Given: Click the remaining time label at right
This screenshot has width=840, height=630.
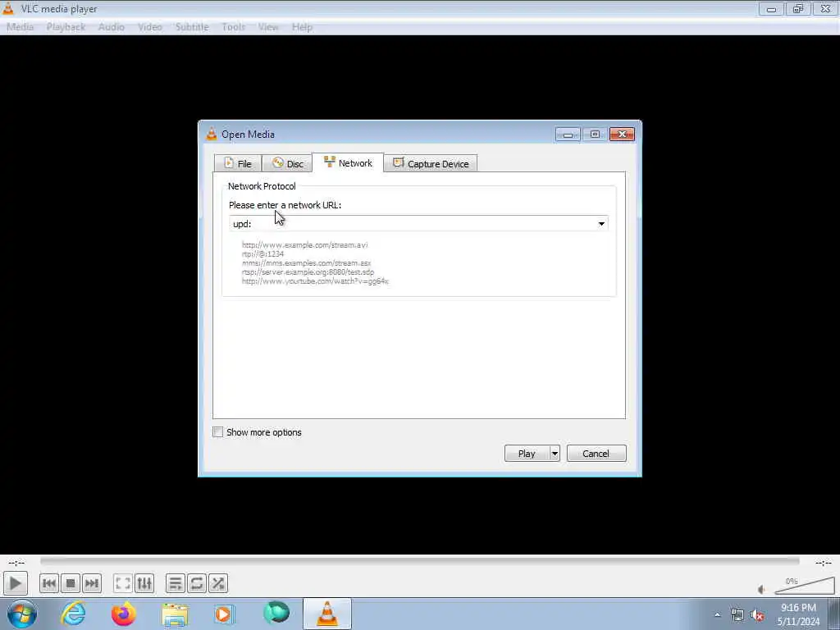Looking at the screenshot, I should (823, 563).
